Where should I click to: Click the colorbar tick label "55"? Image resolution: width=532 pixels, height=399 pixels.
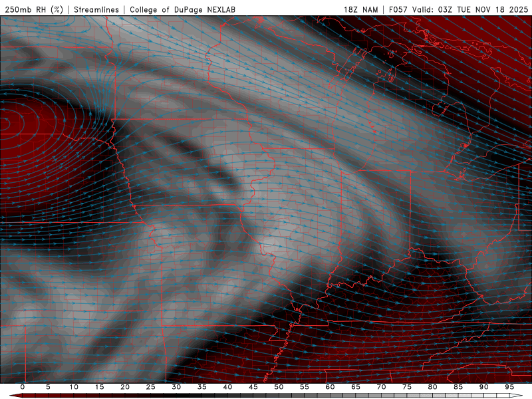[305, 387]
